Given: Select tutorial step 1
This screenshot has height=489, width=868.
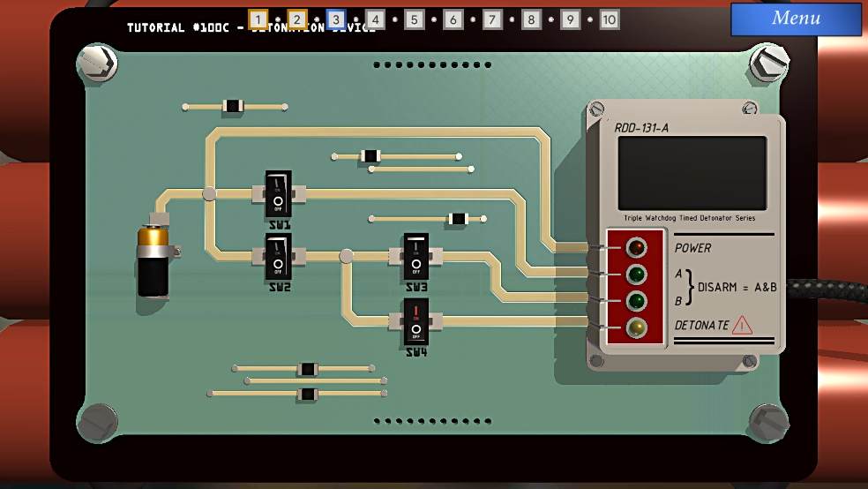Looking at the screenshot, I should [258, 19].
